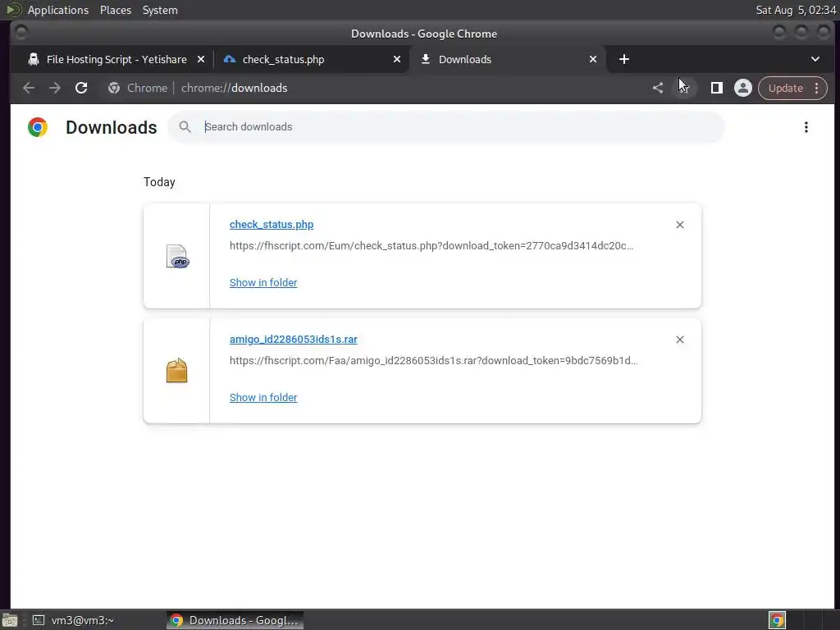Click the Chrome icon in bottom-right tray

[x=777, y=620]
